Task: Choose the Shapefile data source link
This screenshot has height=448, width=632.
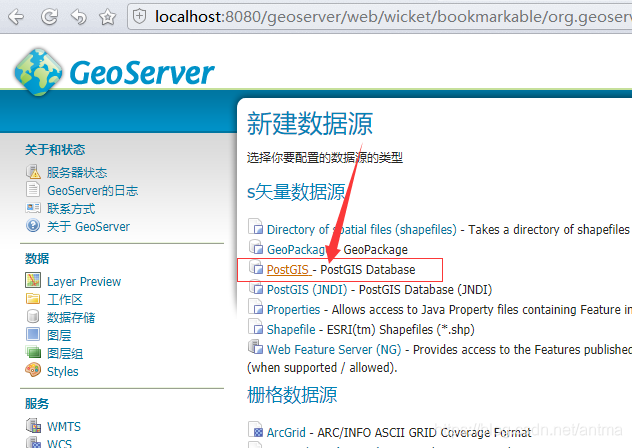Action: pos(291,329)
